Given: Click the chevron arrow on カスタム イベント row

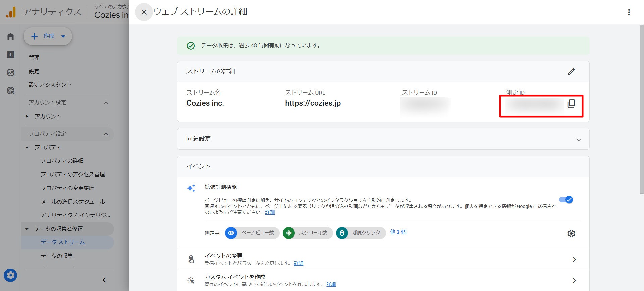Looking at the screenshot, I should 574,280.
